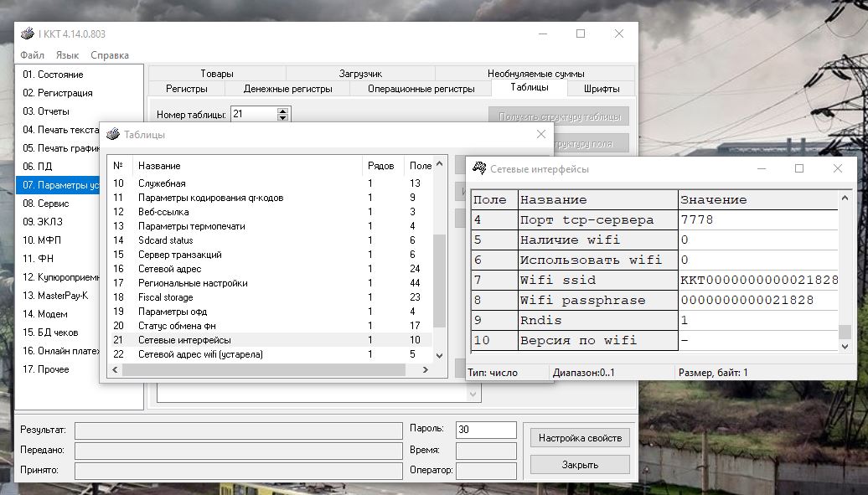Click scroll-up arrow of the tables list
The height and width of the screenshot is (495, 868).
(440, 164)
